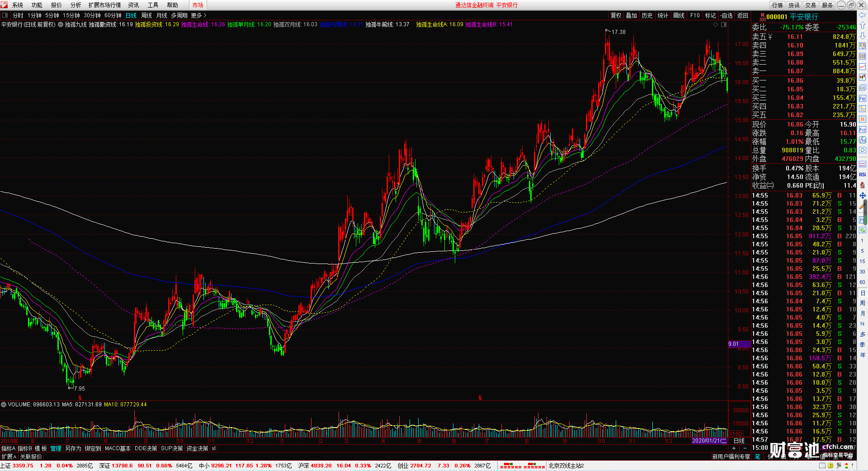Open the 扩展市场行情 menu
Viewport: 868px width, 471px height.
point(104,5)
